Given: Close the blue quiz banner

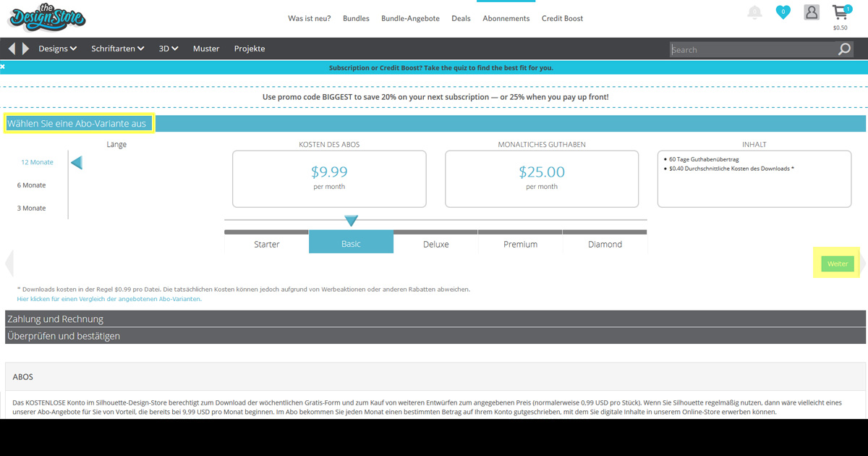Looking at the screenshot, I should click(x=3, y=67).
